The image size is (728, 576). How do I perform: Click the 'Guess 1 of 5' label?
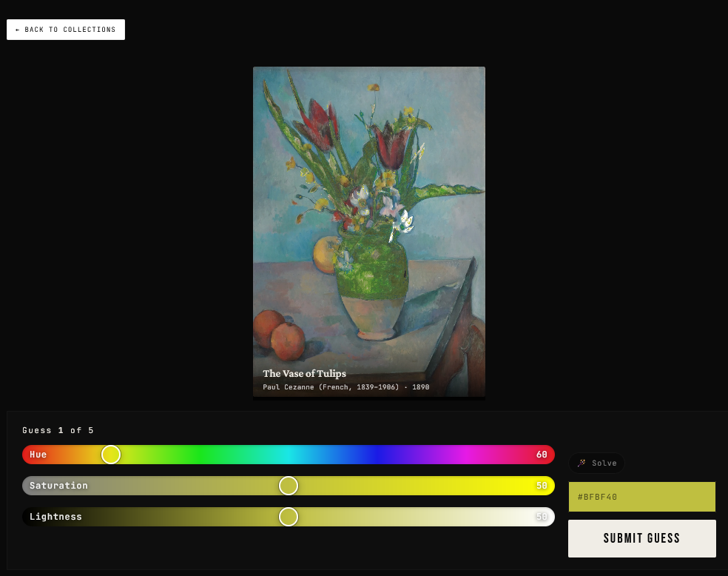click(58, 430)
